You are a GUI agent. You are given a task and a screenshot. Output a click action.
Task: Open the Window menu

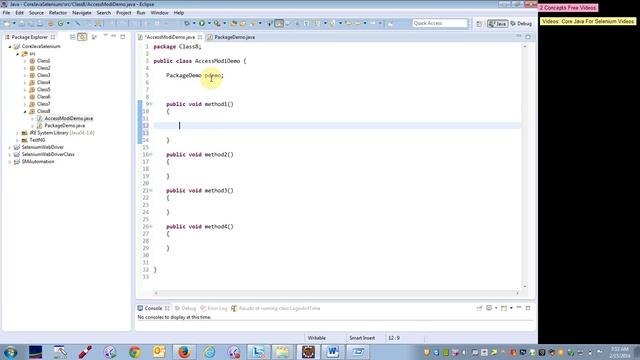[159, 13]
